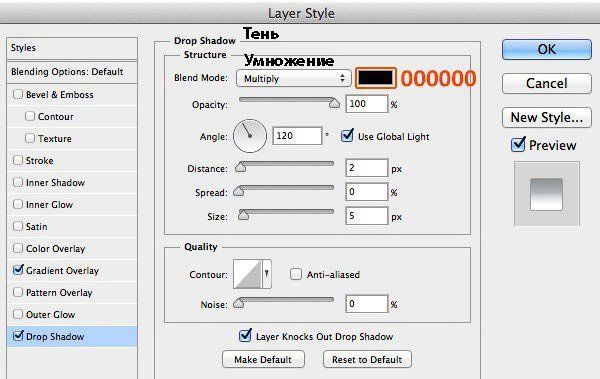Click the Spread slider handle
Viewport: 600px width, 379px height.
(239, 191)
